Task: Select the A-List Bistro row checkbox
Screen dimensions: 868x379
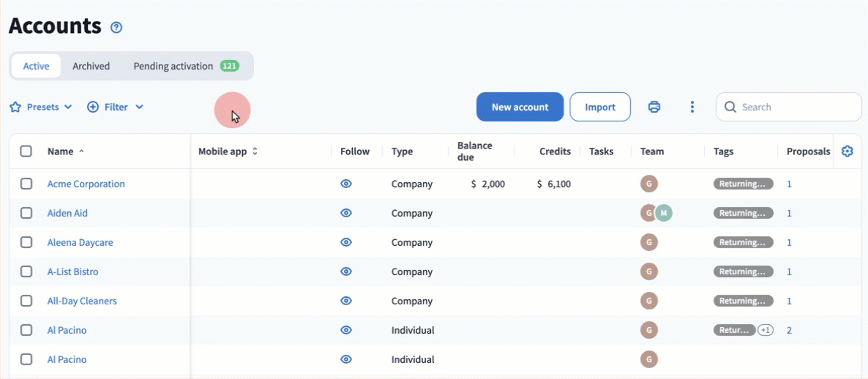Action: point(26,271)
